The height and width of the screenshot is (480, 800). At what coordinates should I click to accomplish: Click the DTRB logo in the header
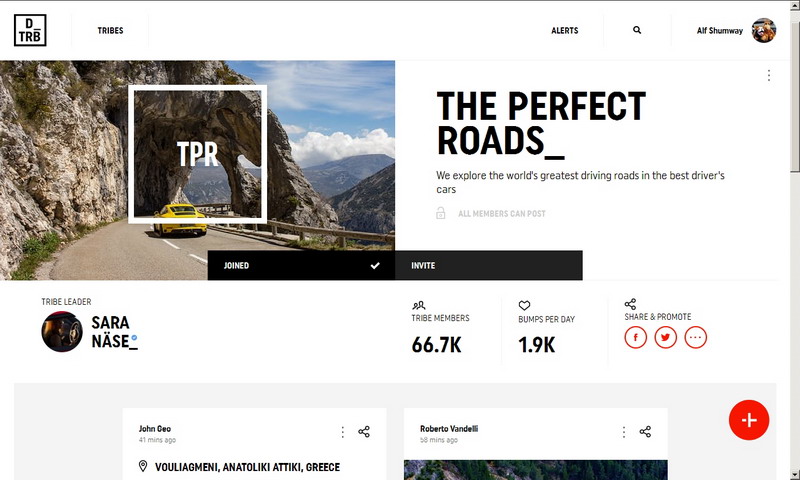tap(30, 30)
